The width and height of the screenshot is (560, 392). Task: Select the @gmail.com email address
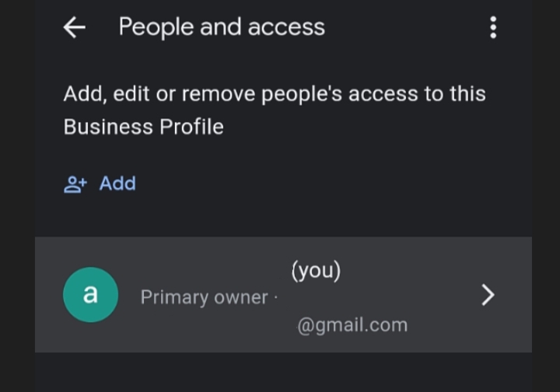tap(352, 325)
